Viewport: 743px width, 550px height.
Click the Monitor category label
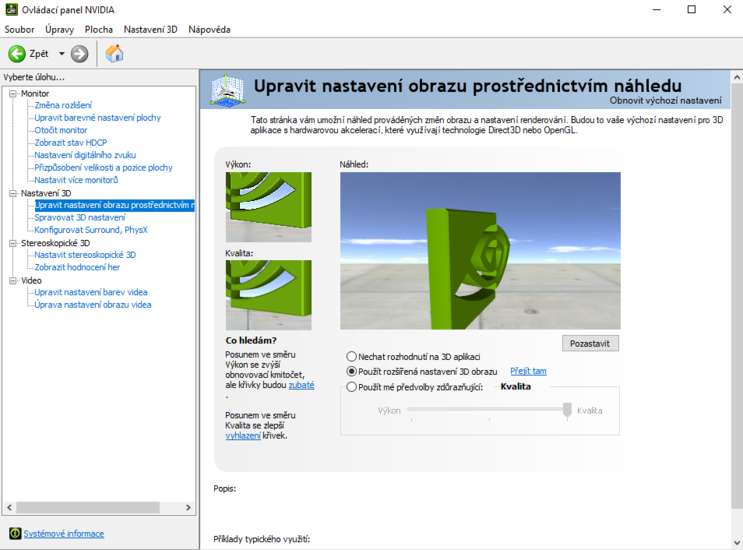pos(35,93)
